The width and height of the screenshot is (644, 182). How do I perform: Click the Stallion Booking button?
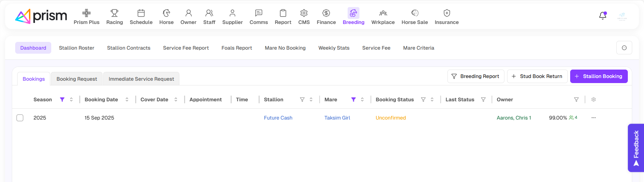pos(598,76)
